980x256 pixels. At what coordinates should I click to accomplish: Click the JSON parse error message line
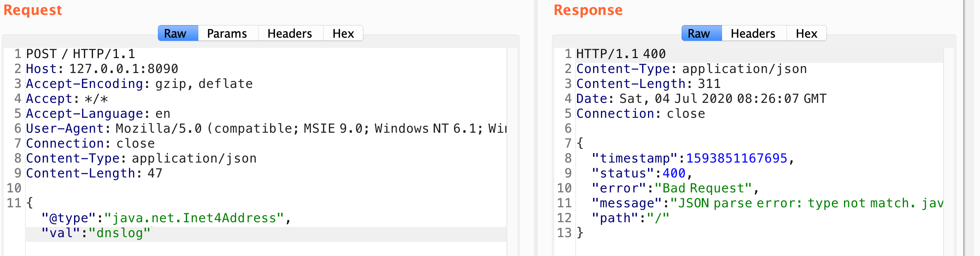pyautogui.click(x=767, y=203)
